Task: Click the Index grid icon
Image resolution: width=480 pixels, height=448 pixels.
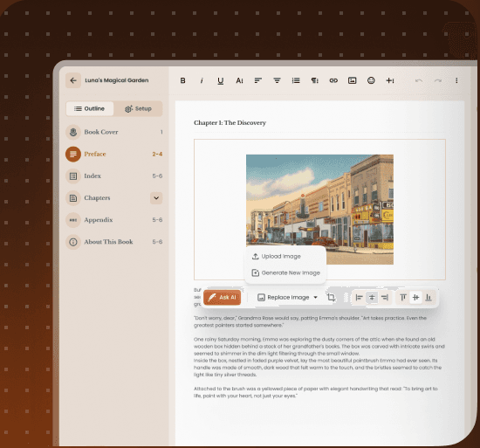Action: 73,176
